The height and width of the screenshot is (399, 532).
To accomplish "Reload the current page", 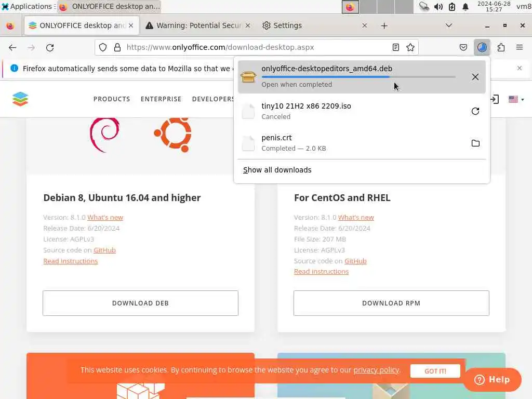I will [x=50, y=47].
